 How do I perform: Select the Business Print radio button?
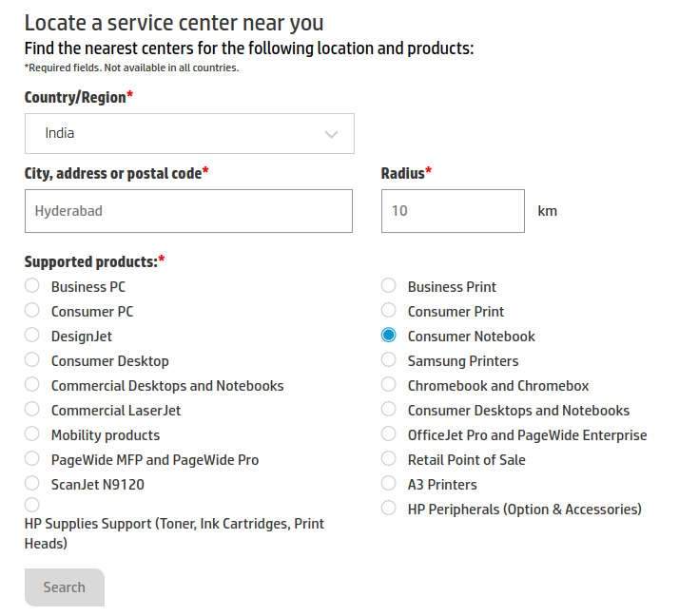[x=389, y=286]
